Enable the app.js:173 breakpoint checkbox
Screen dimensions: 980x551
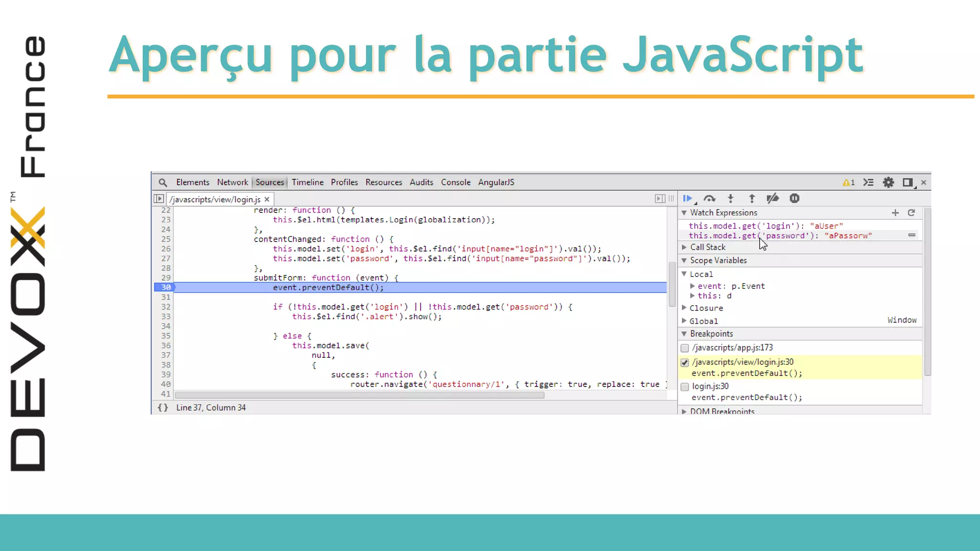point(685,348)
